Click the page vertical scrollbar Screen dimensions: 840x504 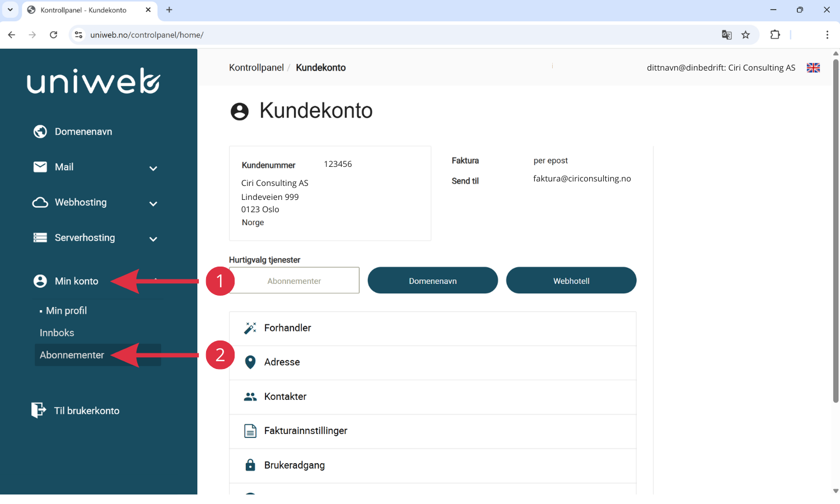point(836,231)
